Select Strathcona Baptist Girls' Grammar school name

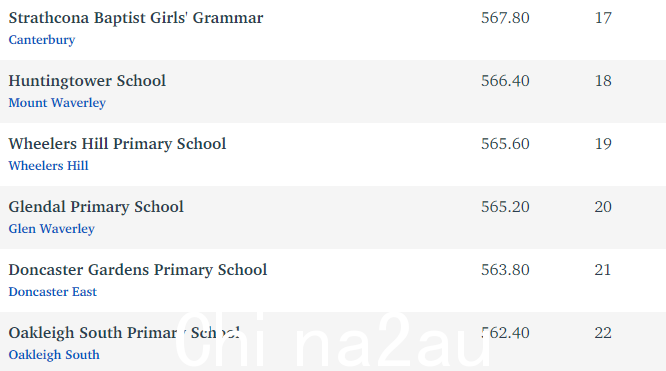pyautogui.click(x=136, y=18)
